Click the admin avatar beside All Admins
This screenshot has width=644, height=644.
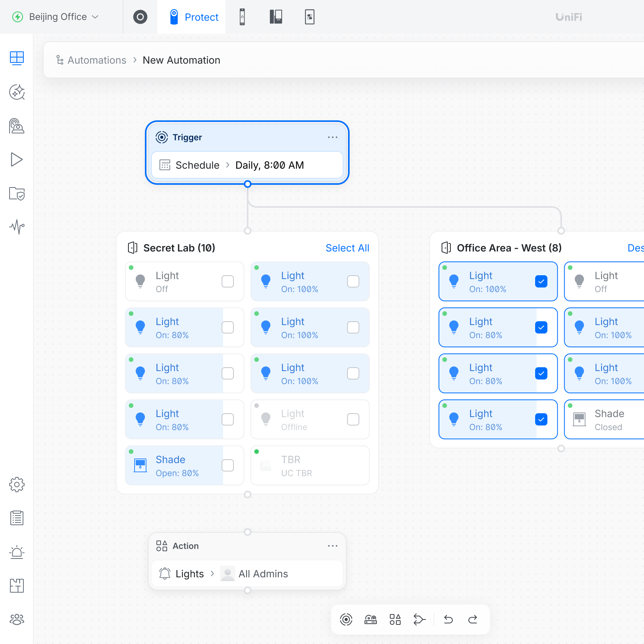tap(228, 573)
